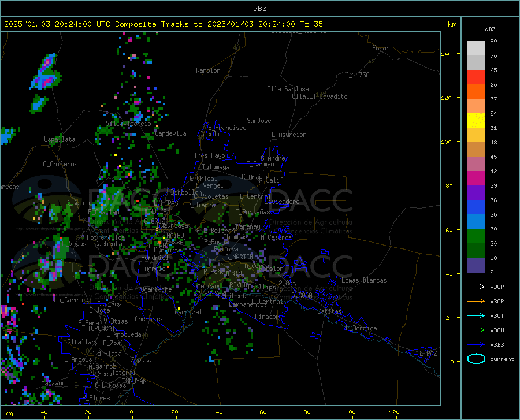This screenshot has width=520, height=420.
Task: Click the C_Chilenos place label
Action: (x=60, y=164)
